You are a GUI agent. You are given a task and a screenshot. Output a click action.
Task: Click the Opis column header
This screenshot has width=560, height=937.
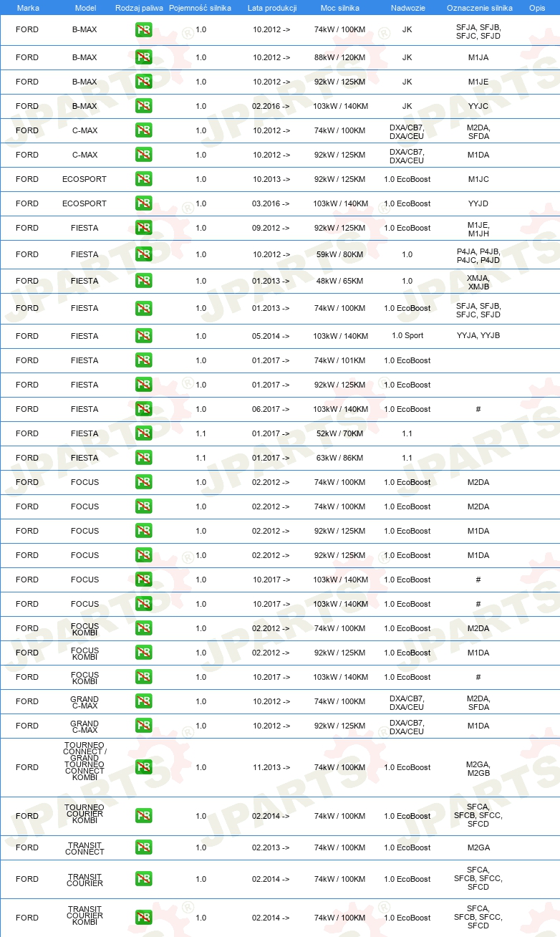tap(536, 8)
